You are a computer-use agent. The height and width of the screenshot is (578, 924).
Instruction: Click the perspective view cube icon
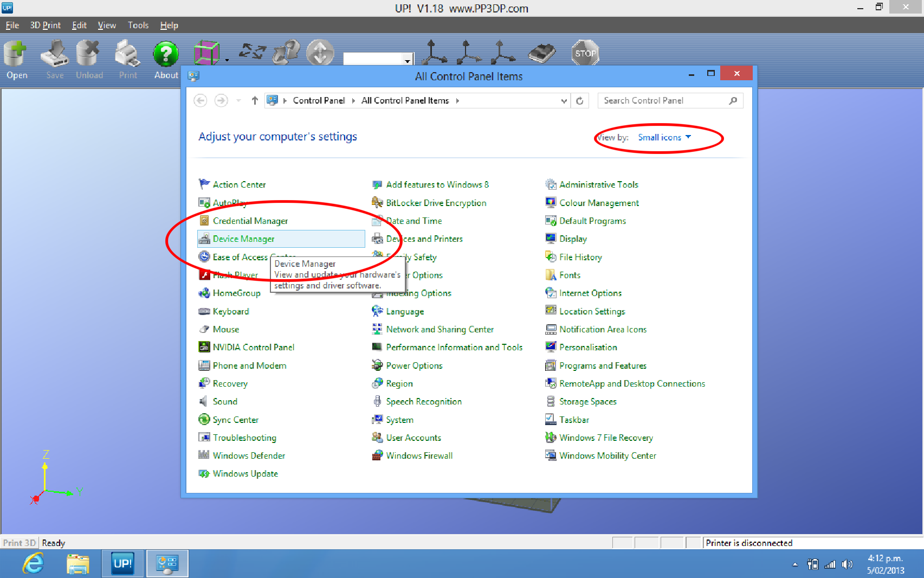click(206, 52)
